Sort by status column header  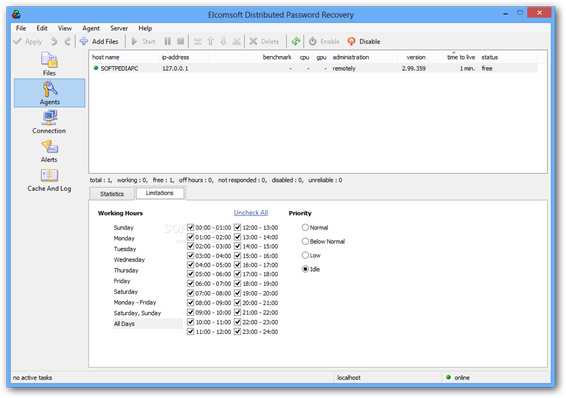[508, 57]
